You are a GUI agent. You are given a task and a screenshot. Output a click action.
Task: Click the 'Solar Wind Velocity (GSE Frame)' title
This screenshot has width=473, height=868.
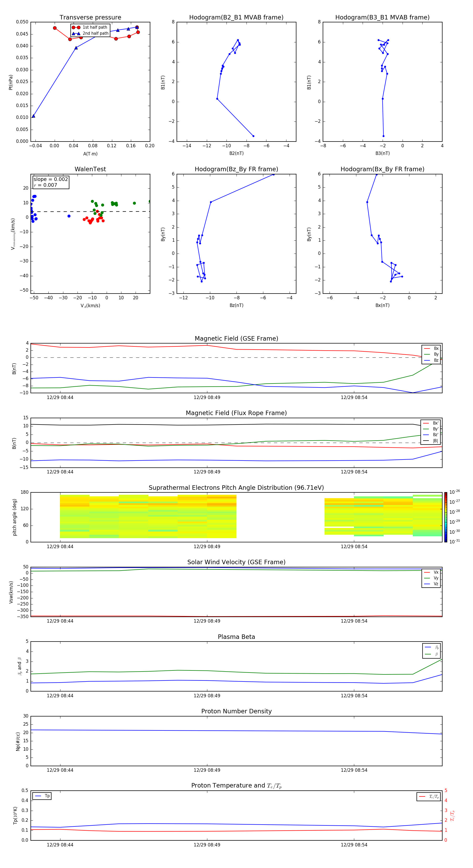point(236,562)
